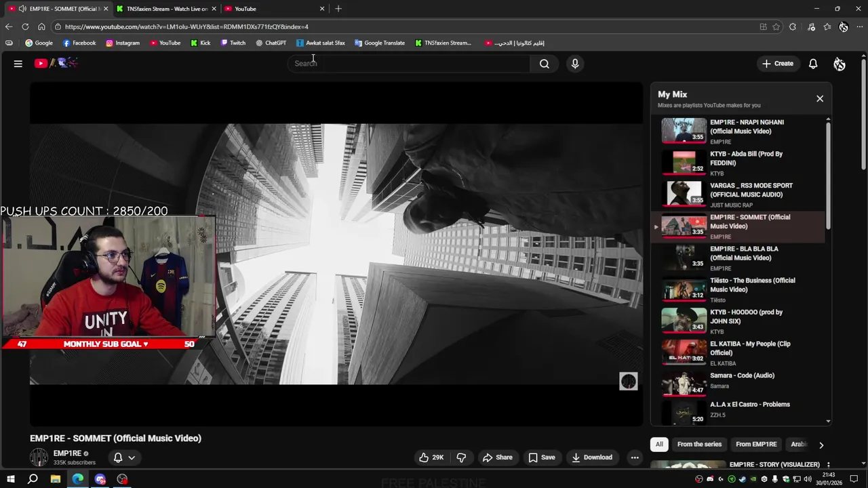
Task: Play VARGAS _ RS3 MODE SPORT from the mix
Action: [738, 195]
